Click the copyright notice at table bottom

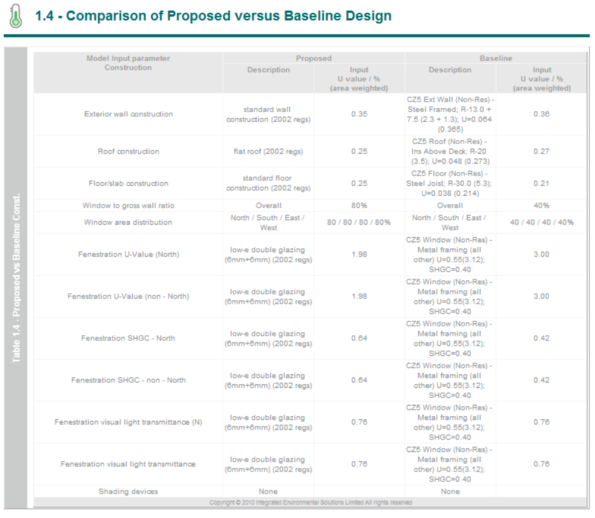point(310,502)
